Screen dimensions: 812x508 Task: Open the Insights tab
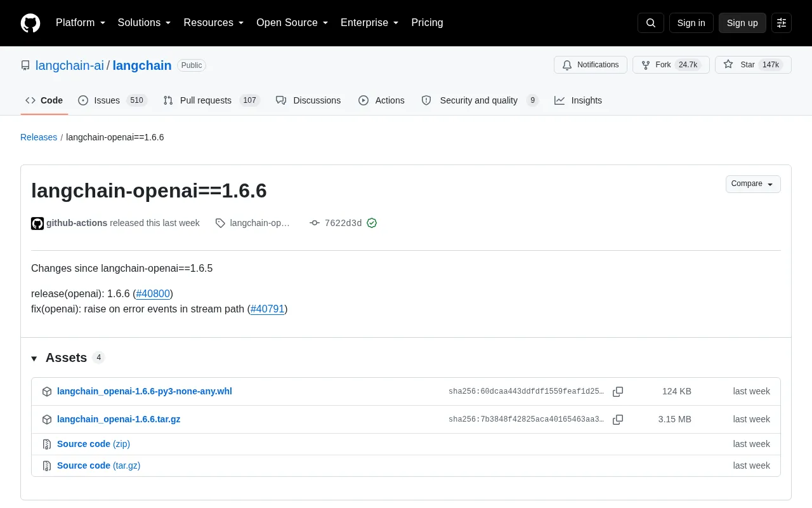578,100
